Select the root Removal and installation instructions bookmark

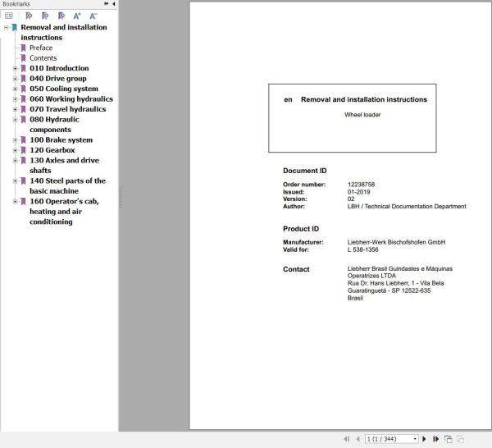click(64, 32)
